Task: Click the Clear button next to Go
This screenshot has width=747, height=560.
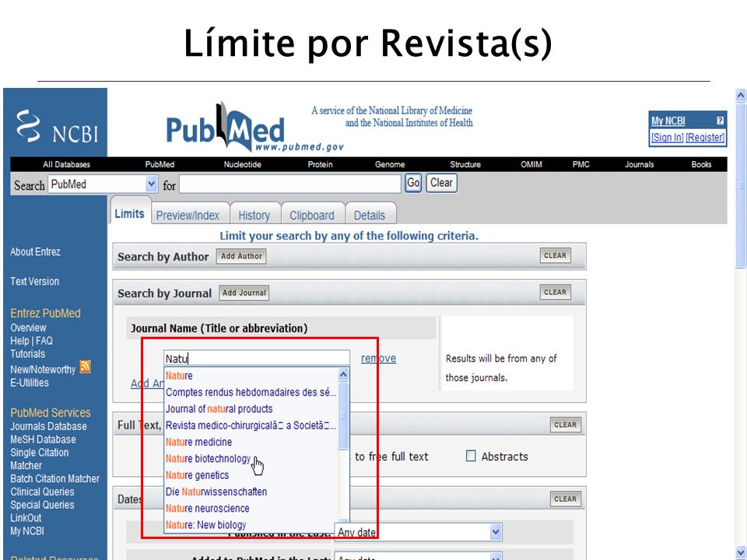Action: [442, 183]
